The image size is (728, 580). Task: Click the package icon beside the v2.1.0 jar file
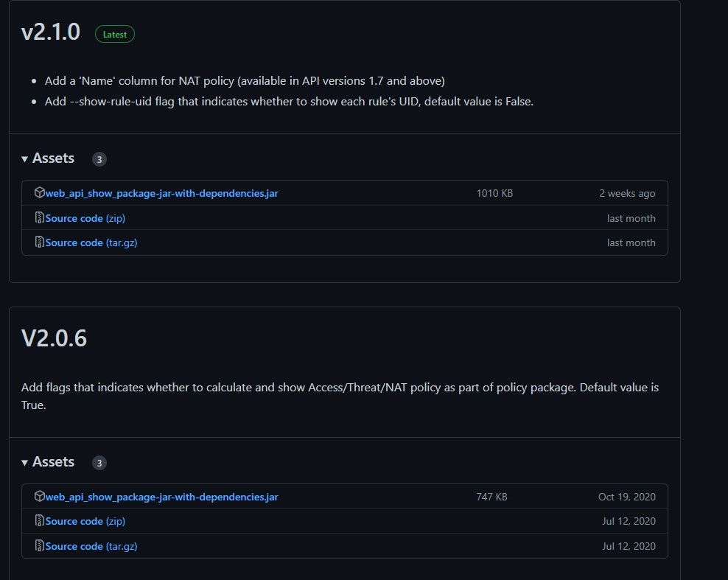coord(40,193)
